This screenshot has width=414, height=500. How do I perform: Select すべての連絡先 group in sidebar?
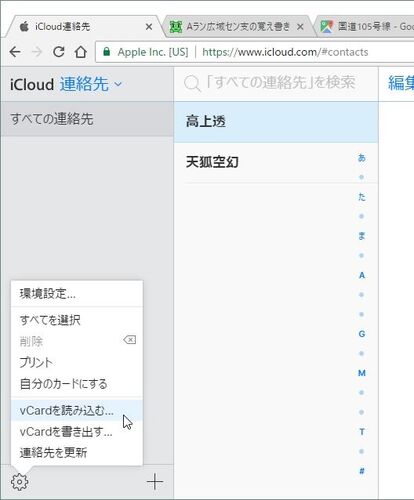(x=87, y=119)
